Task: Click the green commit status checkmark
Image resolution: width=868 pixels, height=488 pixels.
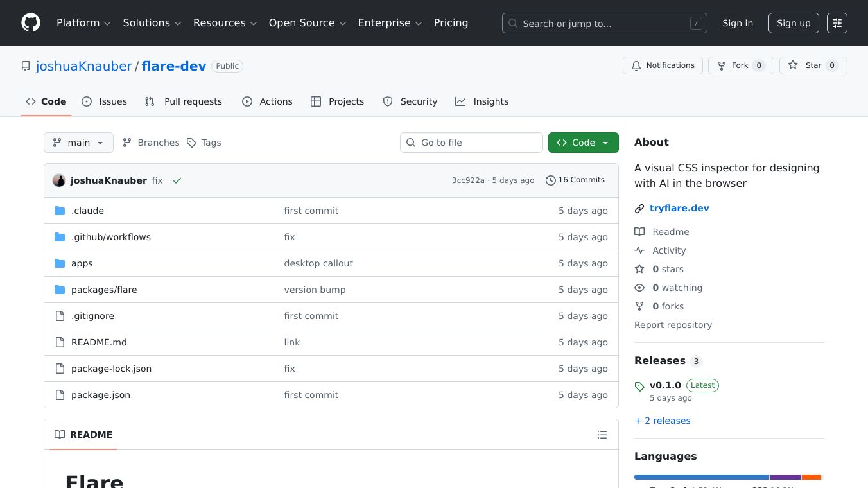Action: click(x=177, y=181)
